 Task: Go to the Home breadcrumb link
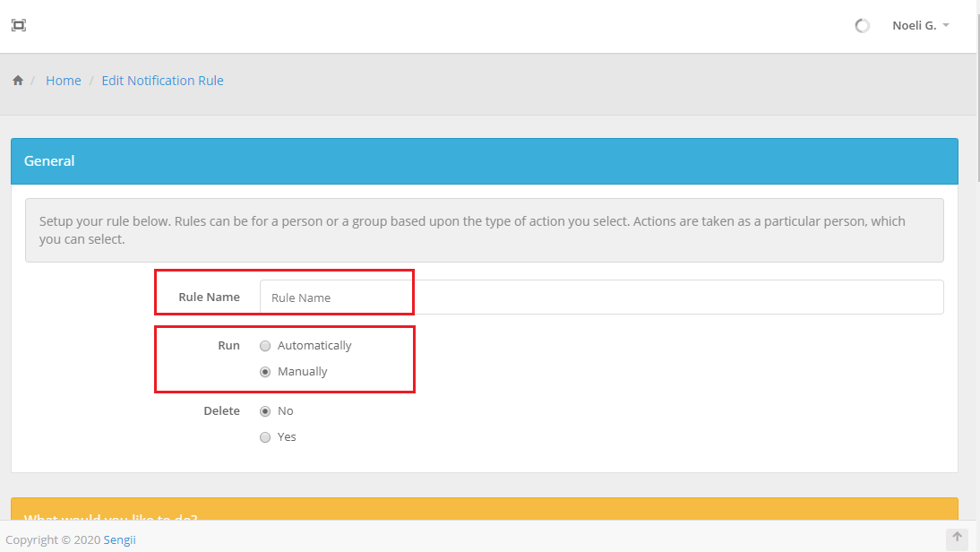(x=63, y=81)
